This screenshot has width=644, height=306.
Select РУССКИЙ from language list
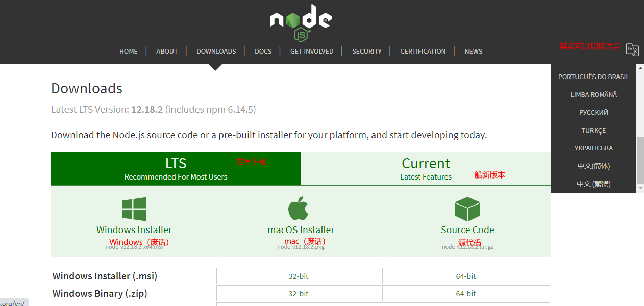tap(593, 113)
